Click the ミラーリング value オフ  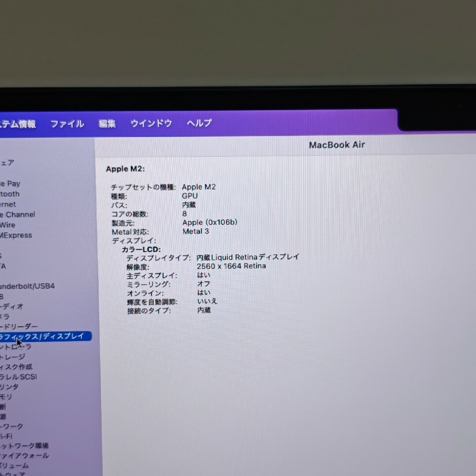pos(204,284)
